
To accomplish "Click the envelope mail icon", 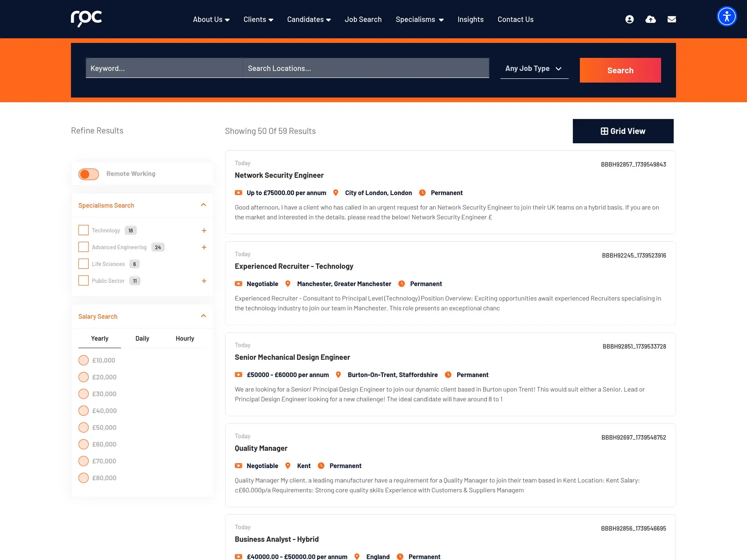I will click(x=672, y=19).
